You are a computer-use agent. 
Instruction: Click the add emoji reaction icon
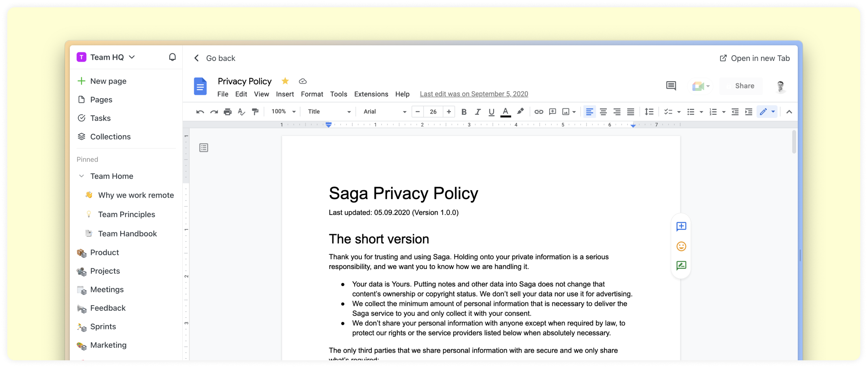coord(681,246)
